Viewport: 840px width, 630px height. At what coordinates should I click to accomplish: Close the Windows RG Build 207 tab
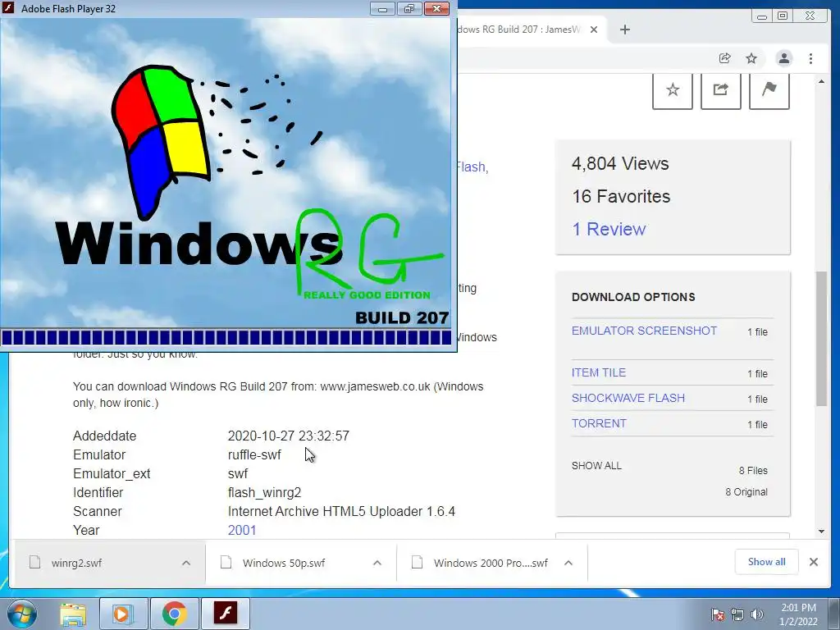(x=594, y=30)
